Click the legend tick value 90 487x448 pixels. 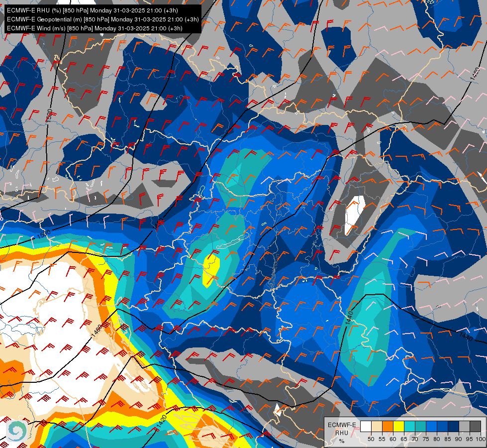pos(459,439)
